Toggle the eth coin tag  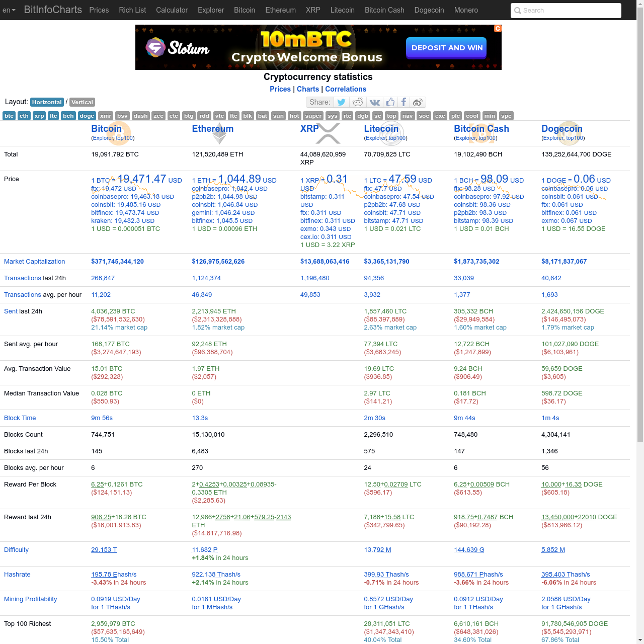point(24,116)
